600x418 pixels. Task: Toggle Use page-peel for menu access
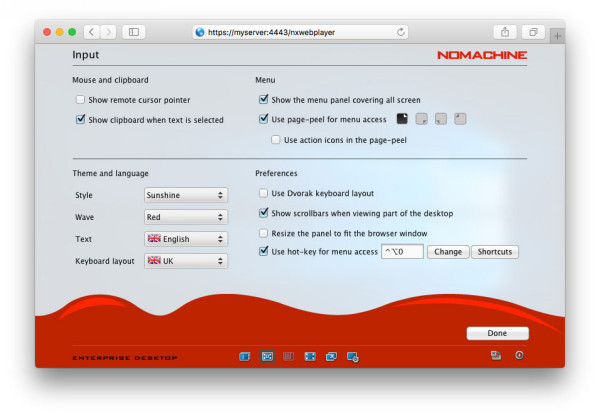(x=264, y=119)
